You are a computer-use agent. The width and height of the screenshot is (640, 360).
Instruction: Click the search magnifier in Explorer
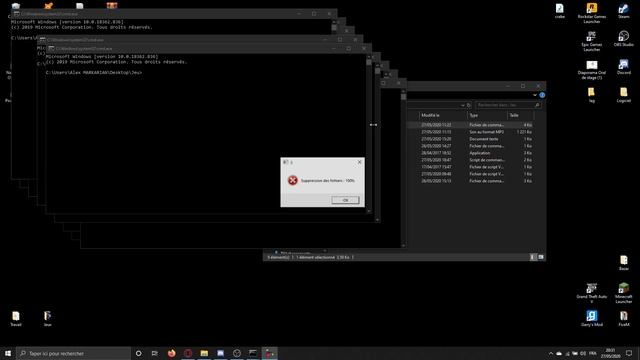[x=537, y=105]
